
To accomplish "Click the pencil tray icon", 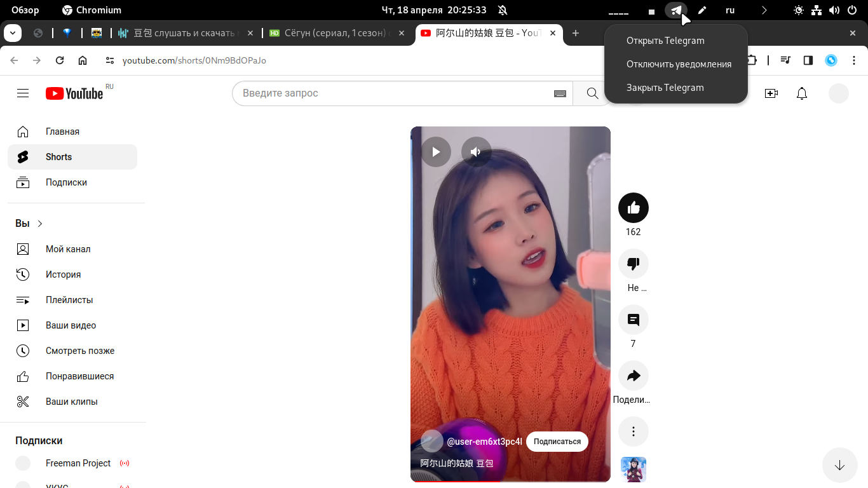I will point(702,10).
